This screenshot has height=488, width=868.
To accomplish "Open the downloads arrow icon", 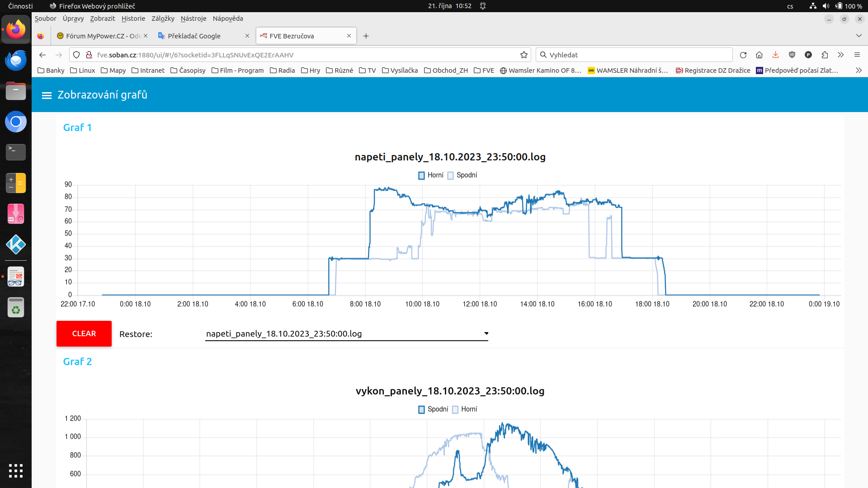I will pyautogui.click(x=775, y=55).
